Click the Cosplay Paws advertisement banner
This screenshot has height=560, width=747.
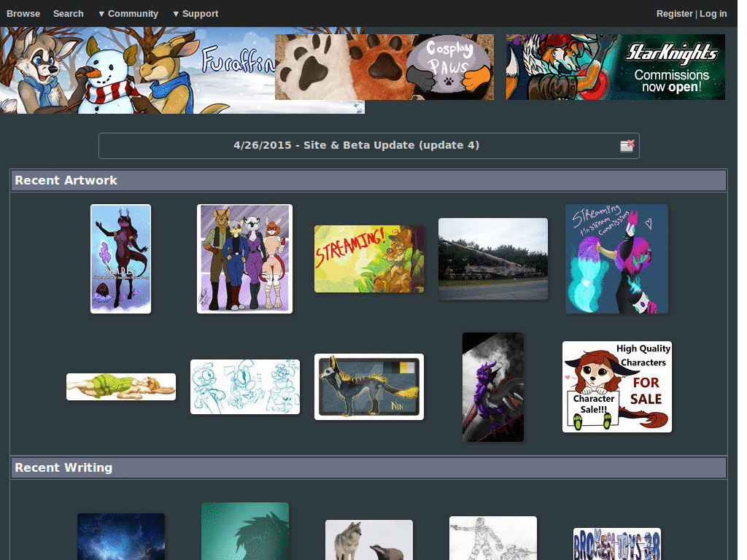click(384, 66)
